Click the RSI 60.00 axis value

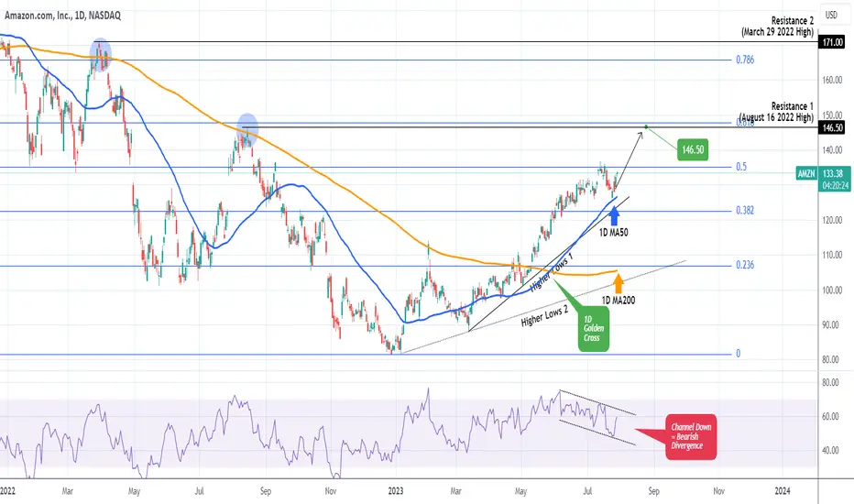pos(830,416)
